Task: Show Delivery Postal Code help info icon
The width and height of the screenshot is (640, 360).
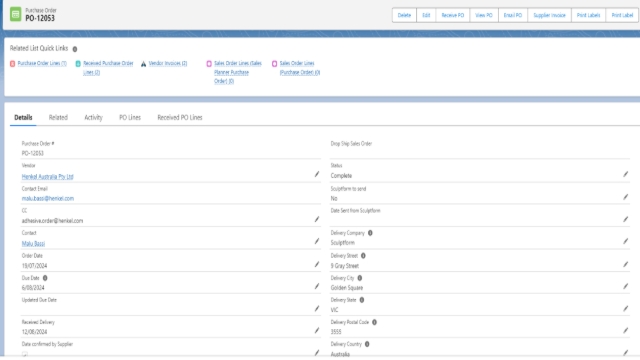Action: (374, 322)
